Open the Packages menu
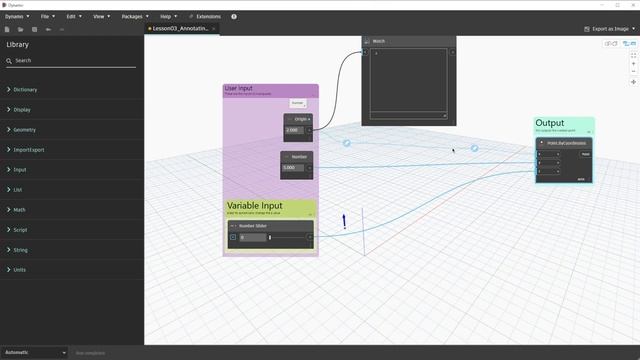This screenshot has width=640, height=360. coord(135,17)
